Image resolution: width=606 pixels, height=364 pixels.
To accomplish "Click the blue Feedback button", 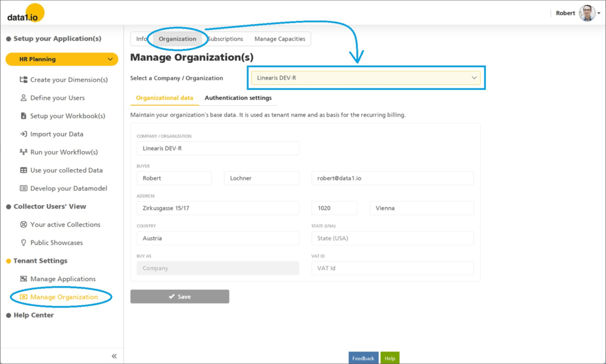I will (363, 358).
